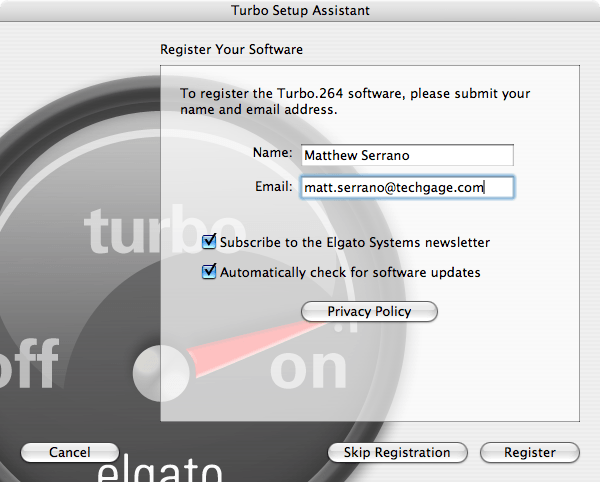
Task: Uncheck Subscribe to Elgato Systems newsletter
Action: (x=209, y=242)
